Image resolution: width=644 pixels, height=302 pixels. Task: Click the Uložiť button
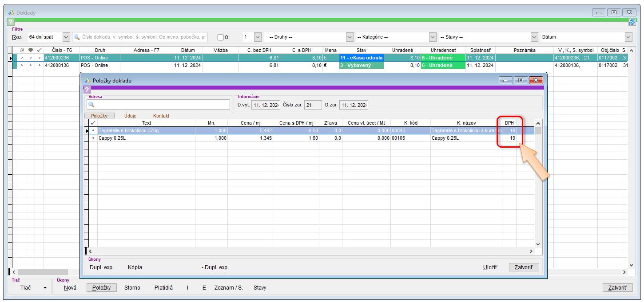pyautogui.click(x=490, y=267)
